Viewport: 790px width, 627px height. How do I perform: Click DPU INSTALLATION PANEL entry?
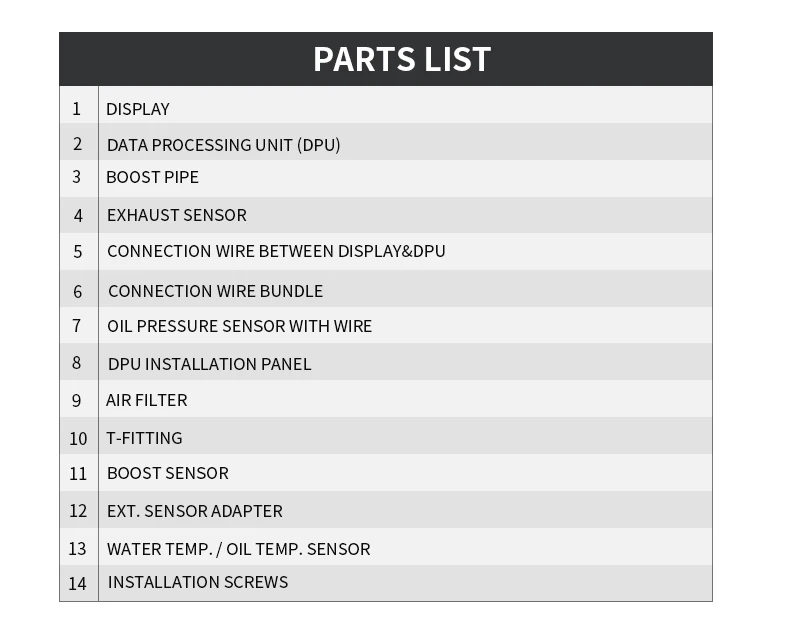[x=209, y=364]
